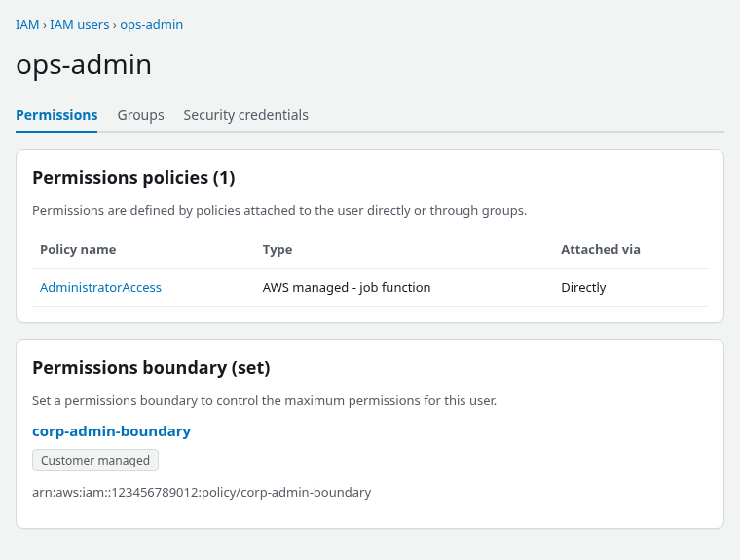The width and height of the screenshot is (740, 560).
Task: Open the IAM breadcrumb link
Action: 27,25
